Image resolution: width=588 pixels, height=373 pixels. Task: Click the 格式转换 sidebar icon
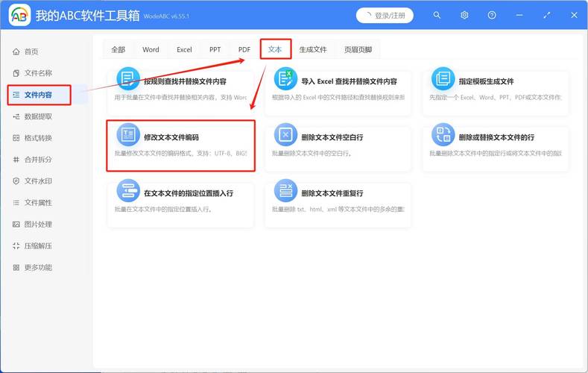[16, 138]
